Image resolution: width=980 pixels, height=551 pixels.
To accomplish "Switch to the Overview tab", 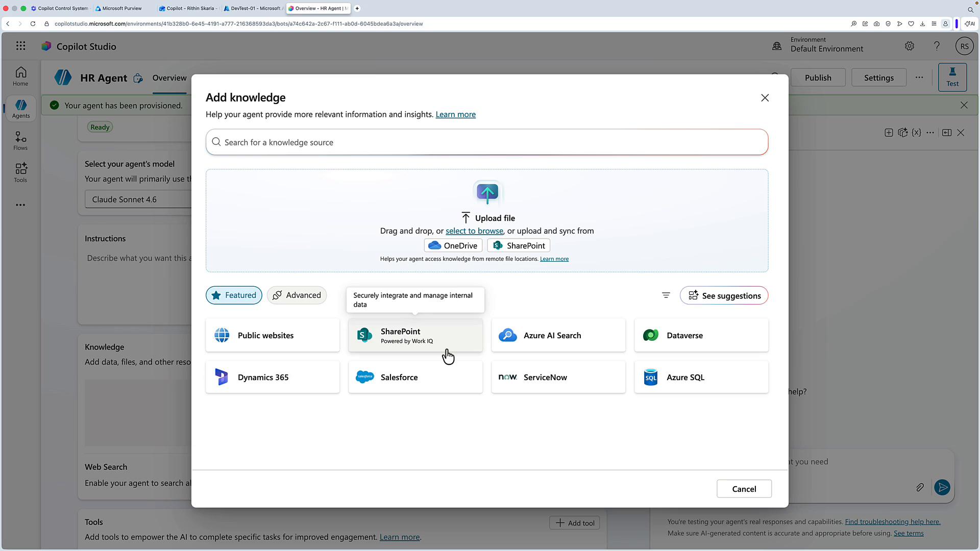I will point(169,78).
